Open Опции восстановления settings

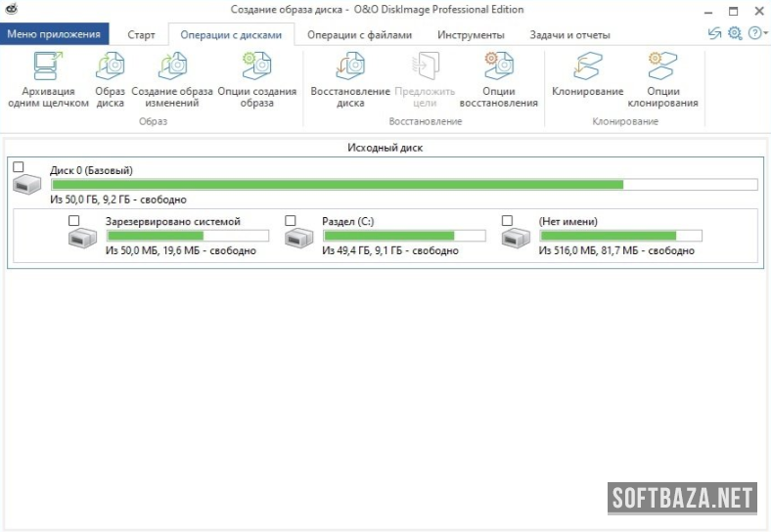[498, 67]
